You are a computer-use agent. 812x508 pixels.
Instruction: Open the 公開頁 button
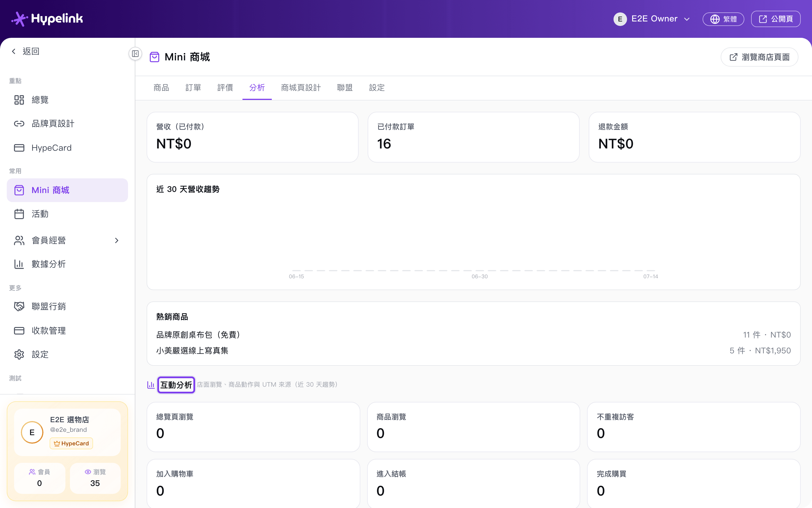[x=776, y=19]
